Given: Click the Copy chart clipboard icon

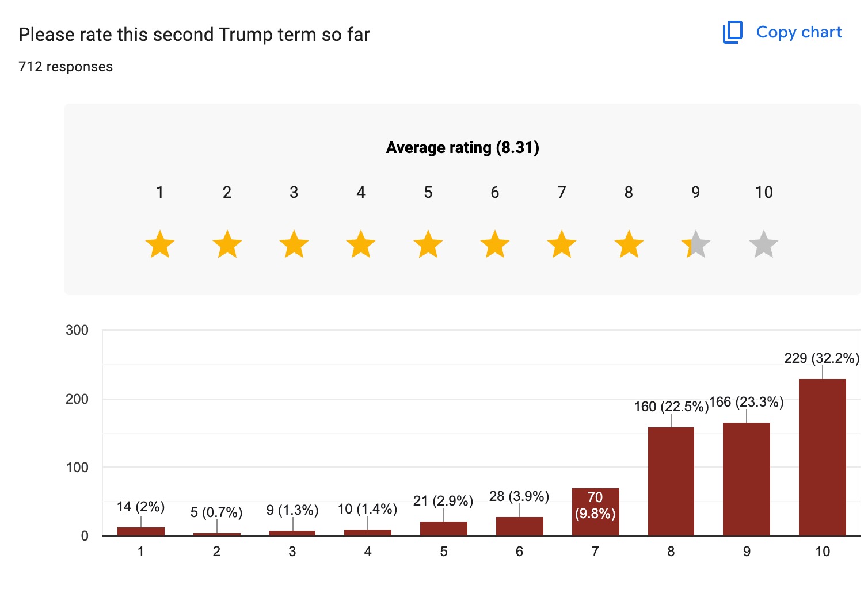Looking at the screenshot, I should point(733,32).
